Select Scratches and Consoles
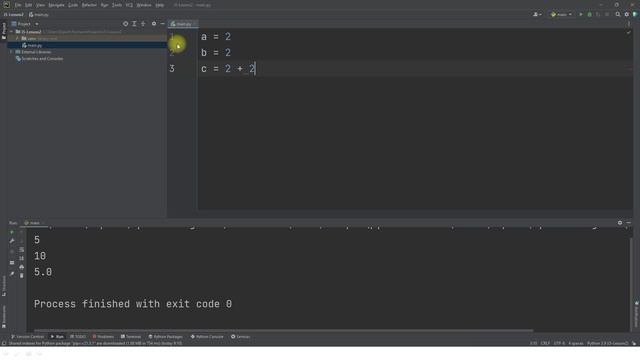 40,59
